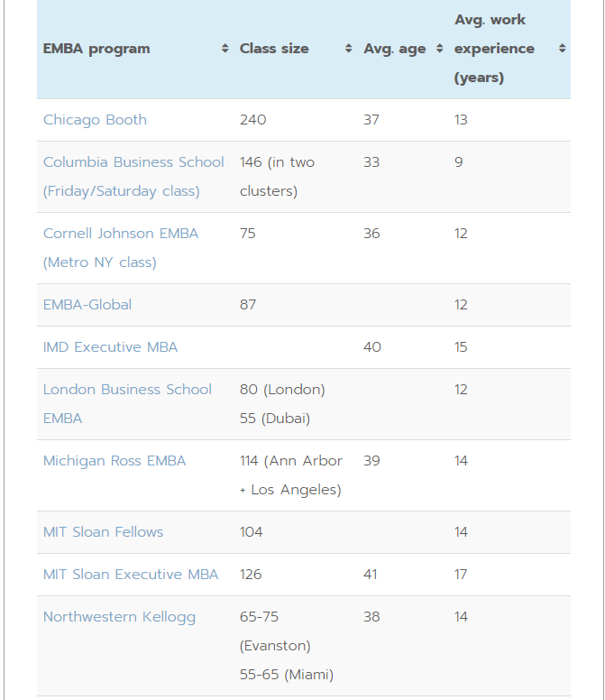
Task: Click the '146 (in two clusters)' class size cell
Action: tap(277, 177)
